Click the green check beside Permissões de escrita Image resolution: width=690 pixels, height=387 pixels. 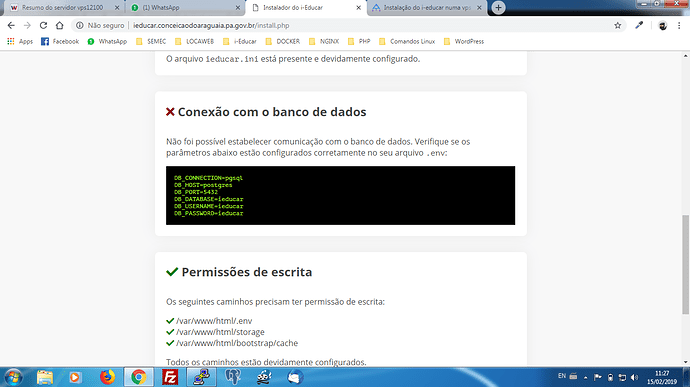172,272
